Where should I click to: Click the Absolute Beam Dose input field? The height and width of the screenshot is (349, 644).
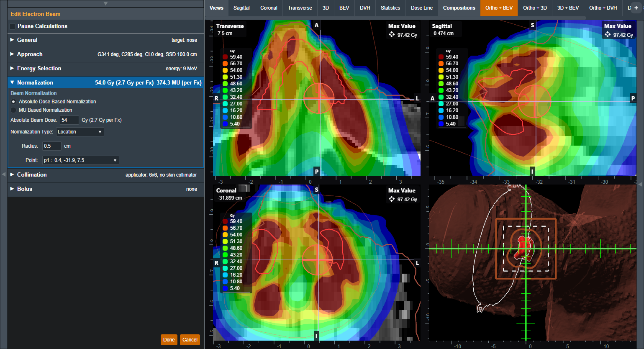69,120
